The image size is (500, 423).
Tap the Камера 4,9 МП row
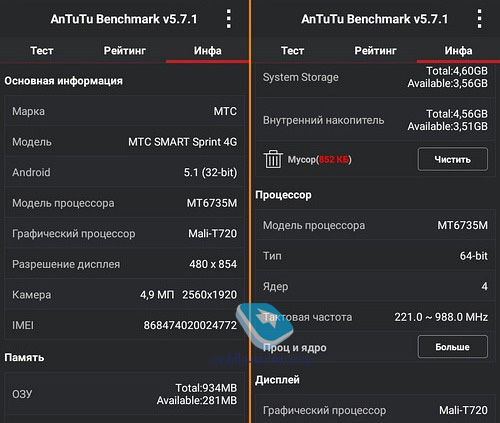click(124, 295)
